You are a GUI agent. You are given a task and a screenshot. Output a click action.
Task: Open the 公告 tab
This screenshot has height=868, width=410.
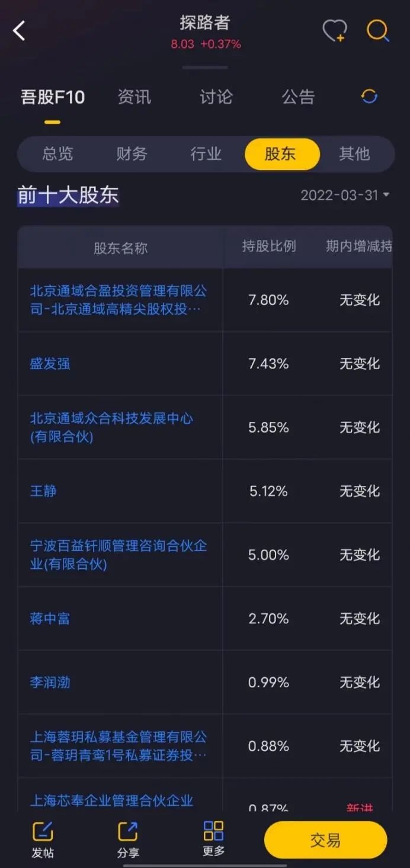[297, 97]
